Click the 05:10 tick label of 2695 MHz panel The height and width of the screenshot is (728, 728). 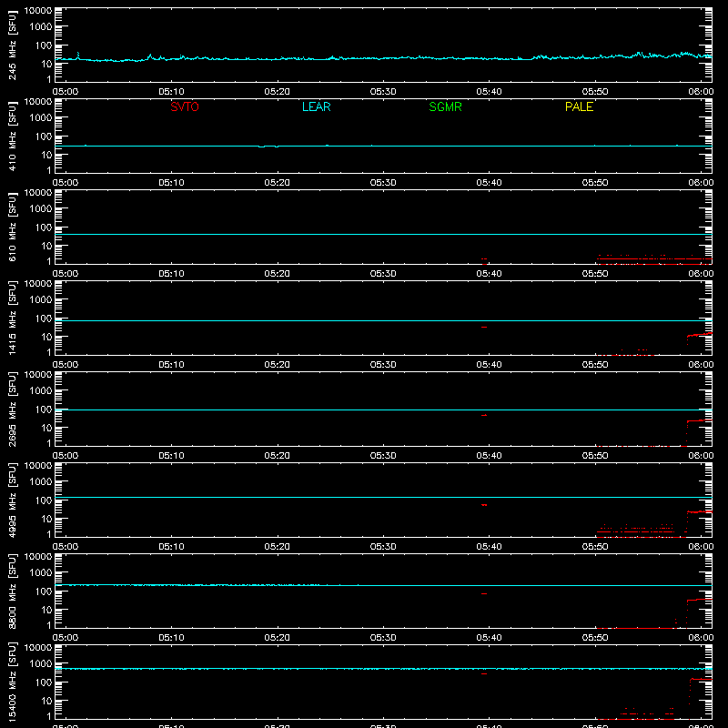(x=171, y=456)
